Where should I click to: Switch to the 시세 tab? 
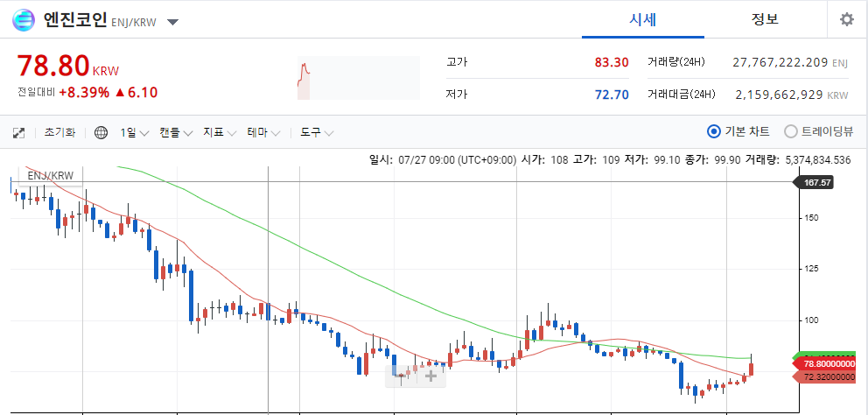coord(643,19)
